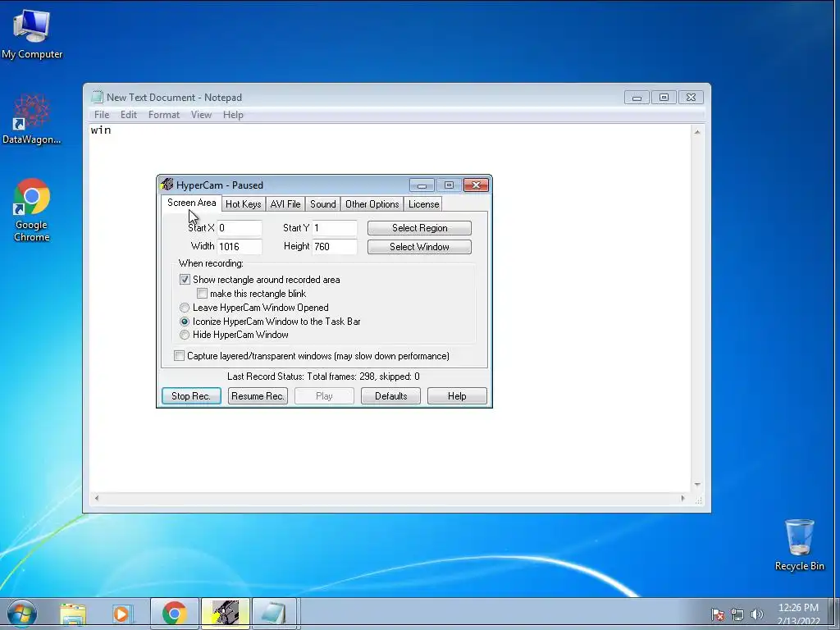Select the Recycle Bin desktop icon
840x630 pixels.
point(799,545)
